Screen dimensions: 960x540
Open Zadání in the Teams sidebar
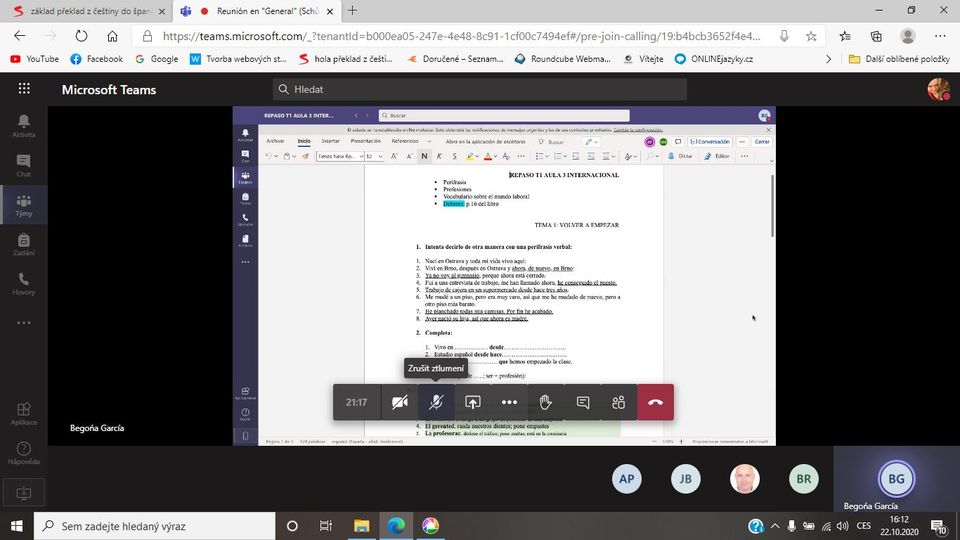(x=23, y=245)
